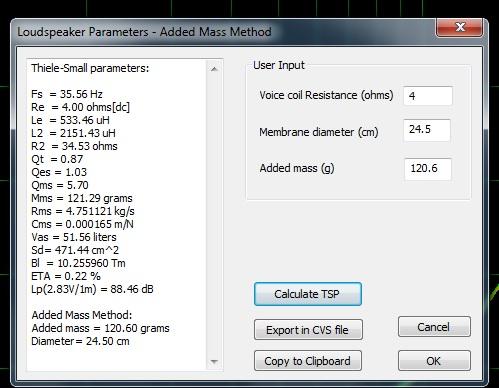Select the 'Re = 4.00 ohms[dc]' line
Screen dimensions: 499x388
[80, 107]
